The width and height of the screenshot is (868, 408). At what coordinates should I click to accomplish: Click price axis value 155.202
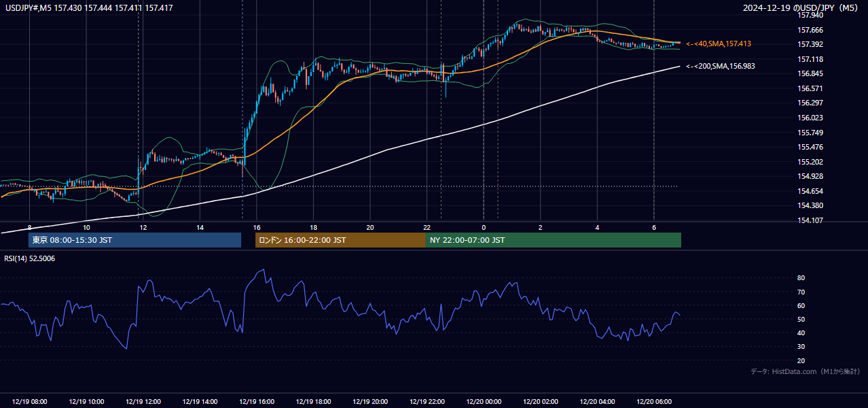(810, 162)
